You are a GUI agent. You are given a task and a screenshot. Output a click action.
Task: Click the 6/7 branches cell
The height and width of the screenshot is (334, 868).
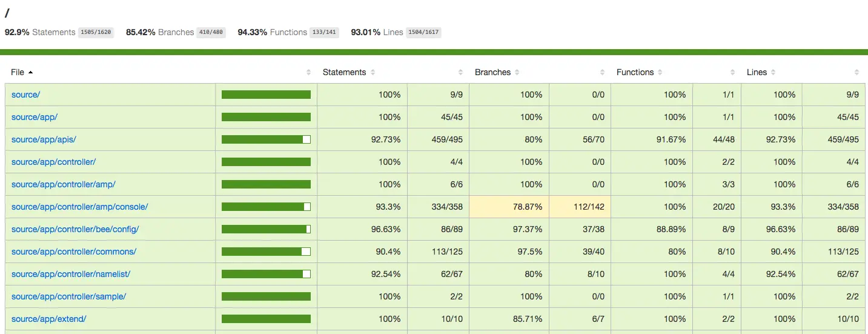(580, 319)
